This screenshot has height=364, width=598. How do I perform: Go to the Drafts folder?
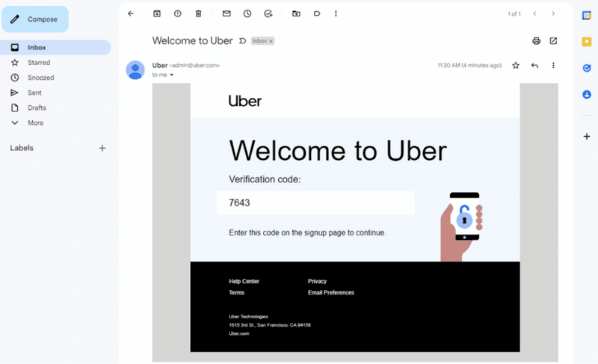click(x=37, y=108)
